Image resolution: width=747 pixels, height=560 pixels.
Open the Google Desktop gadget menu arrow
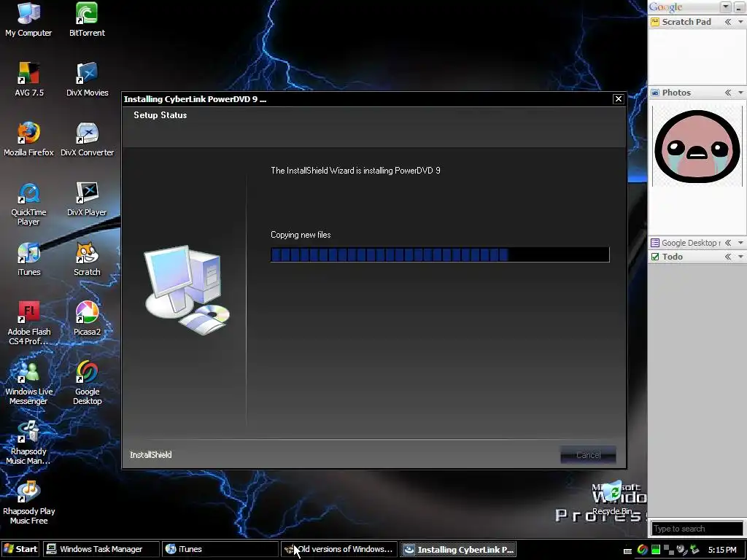coord(740,243)
